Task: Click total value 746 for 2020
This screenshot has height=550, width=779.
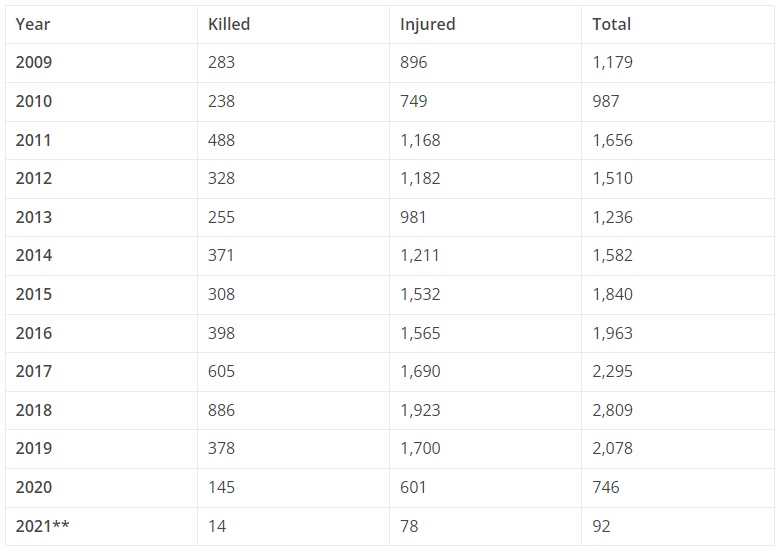Action: pos(606,487)
